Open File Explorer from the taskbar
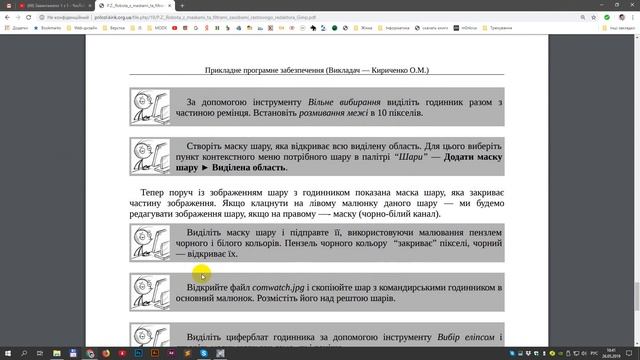The height and width of the screenshot is (360, 640). click(x=57, y=353)
